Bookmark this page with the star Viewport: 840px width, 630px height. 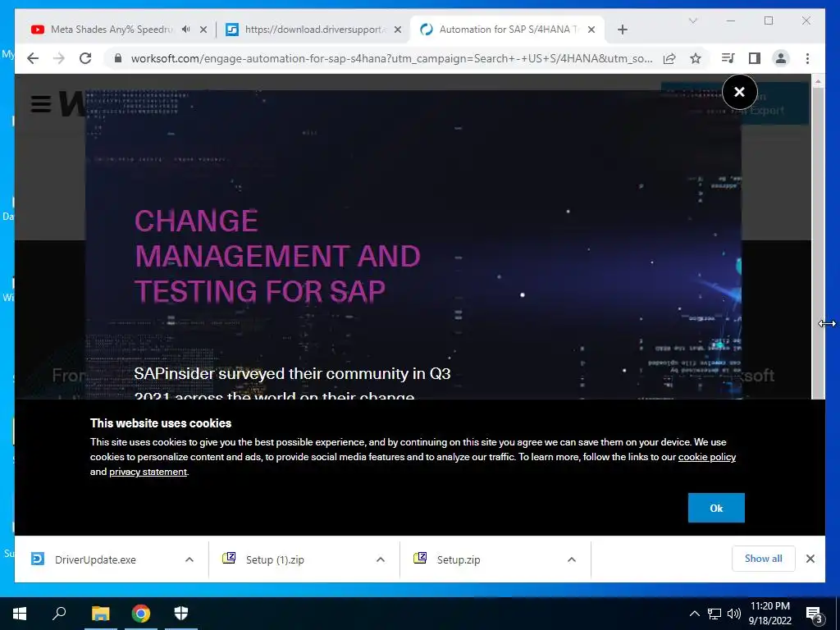point(696,58)
